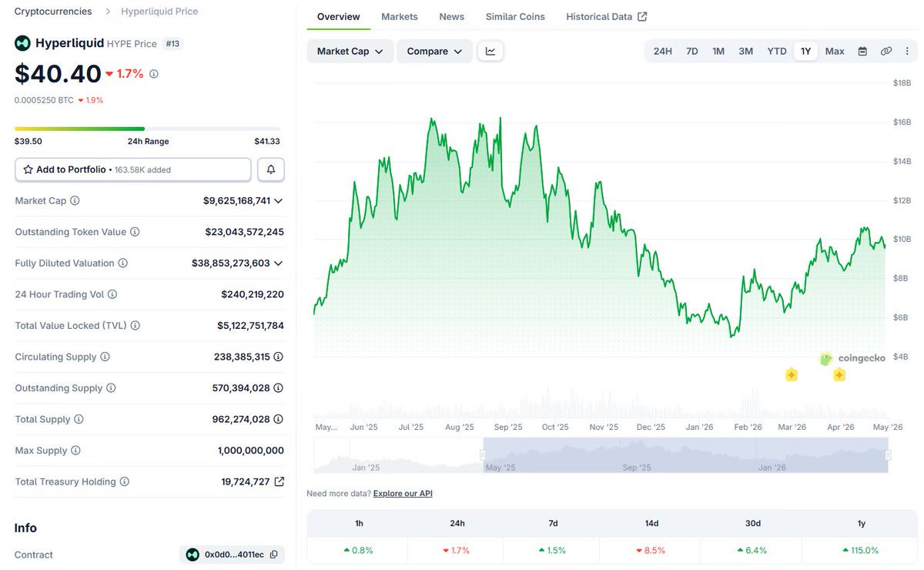Viewport: 924px width, 570px height.
Task: Open the Historical Data tab
Action: [x=607, y=16]
